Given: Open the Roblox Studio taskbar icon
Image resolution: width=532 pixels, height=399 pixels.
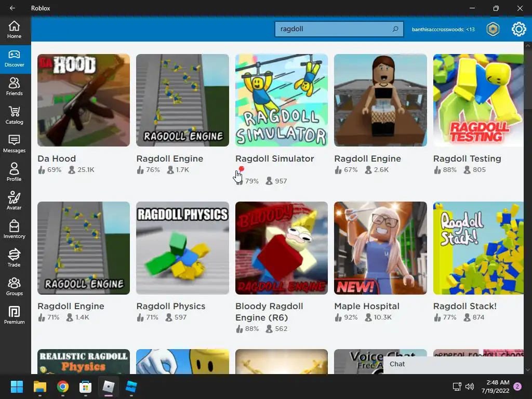Looking at the screenshot, I should 131,387.
